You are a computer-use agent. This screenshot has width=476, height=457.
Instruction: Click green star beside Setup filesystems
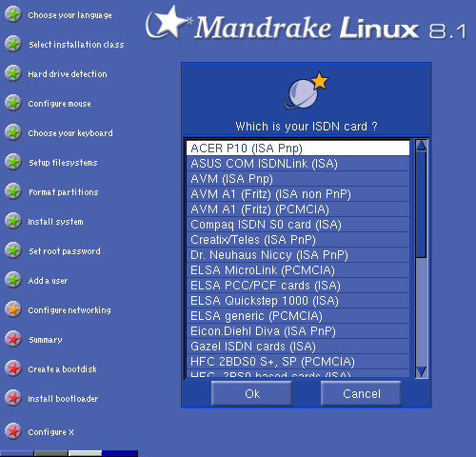point(13,162)
